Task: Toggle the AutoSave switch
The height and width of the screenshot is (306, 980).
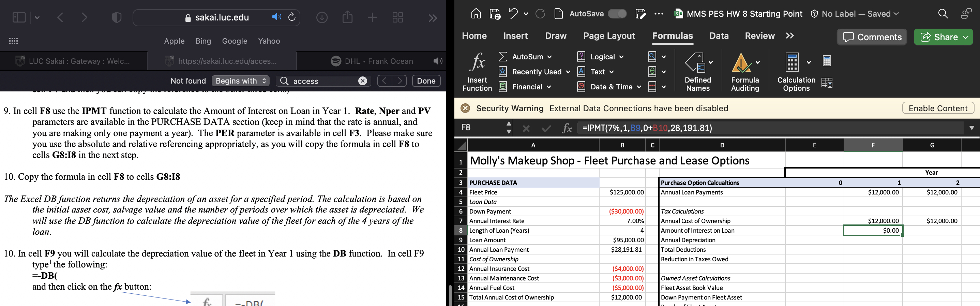Action: (x=617, y=14)
